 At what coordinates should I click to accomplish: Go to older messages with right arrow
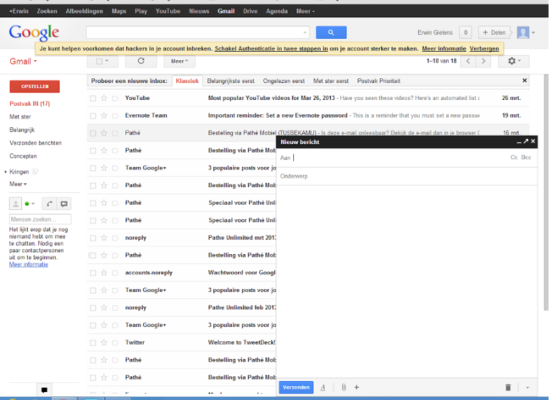[x=483, y=61]
